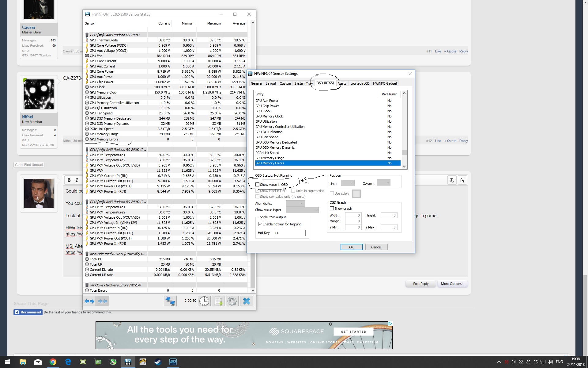Show hidden system tray icons
The image size is (588, 368).
point(499,362)
